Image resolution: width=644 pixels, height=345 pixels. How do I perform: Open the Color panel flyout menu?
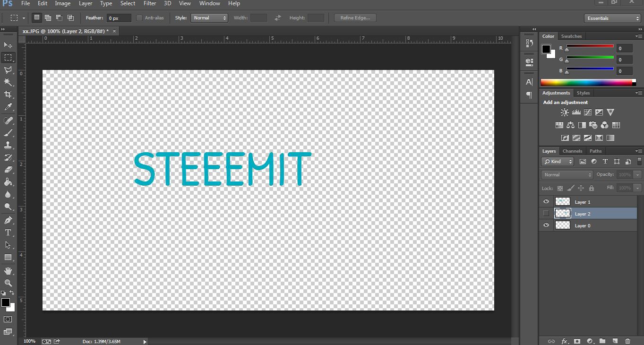coord(638,36)
